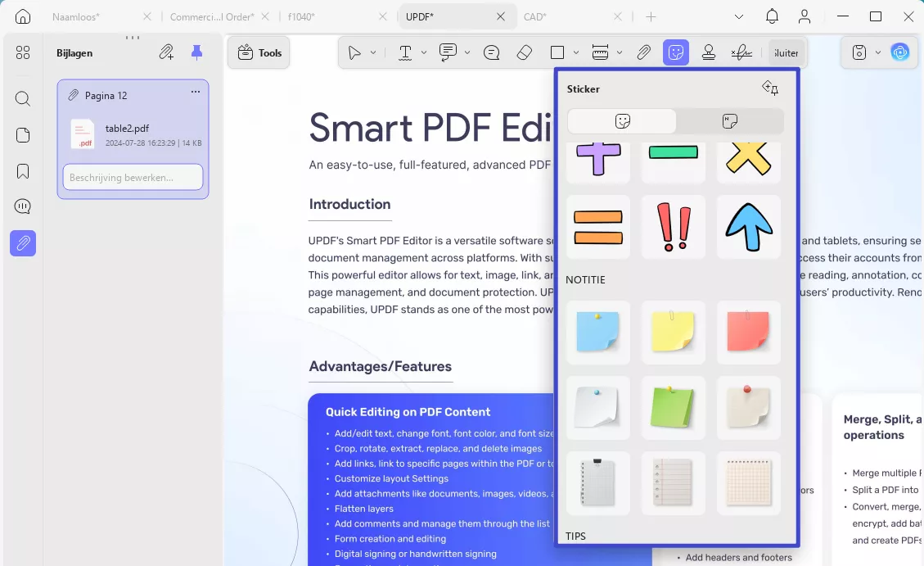
Task: Click the Beschrijving bewerken description field
Action: [133, 177]
